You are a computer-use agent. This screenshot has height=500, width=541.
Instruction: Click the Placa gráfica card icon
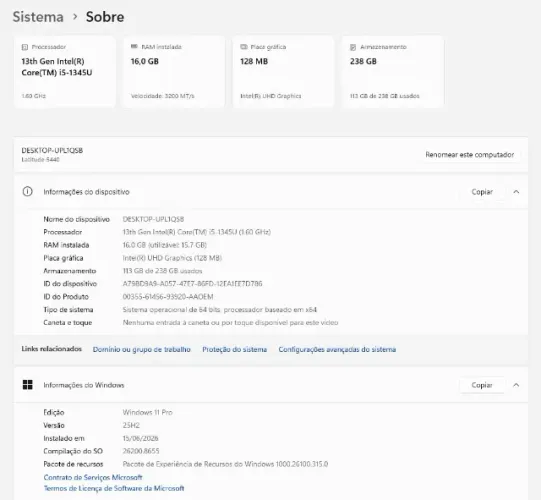pyautogui.click(x=244, y=47)
